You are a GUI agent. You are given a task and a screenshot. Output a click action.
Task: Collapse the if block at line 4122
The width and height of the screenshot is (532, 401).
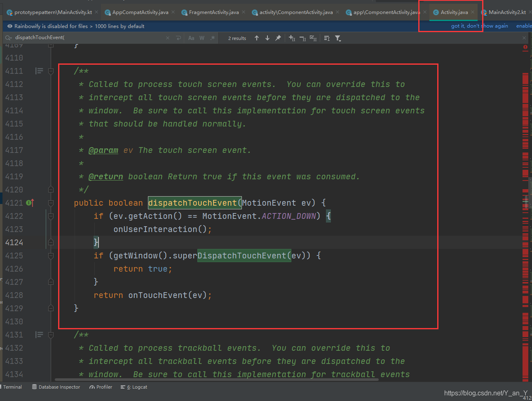coord(51,216)
